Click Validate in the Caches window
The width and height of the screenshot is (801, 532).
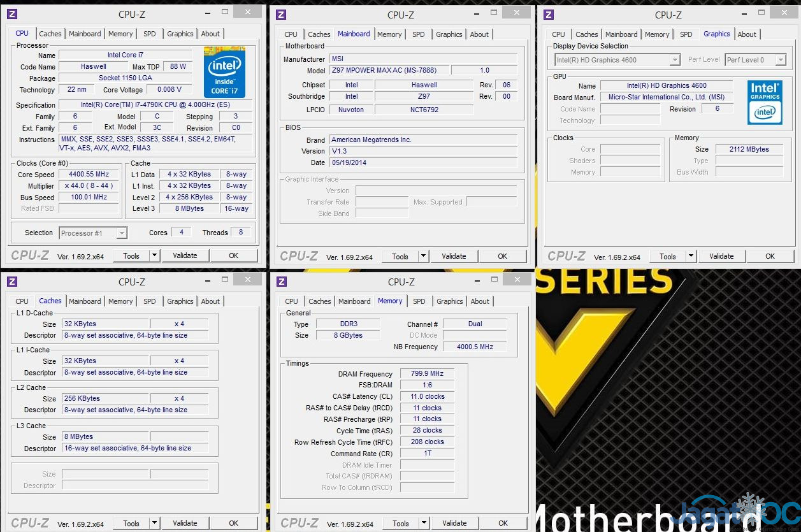click(x=185, y=523)
